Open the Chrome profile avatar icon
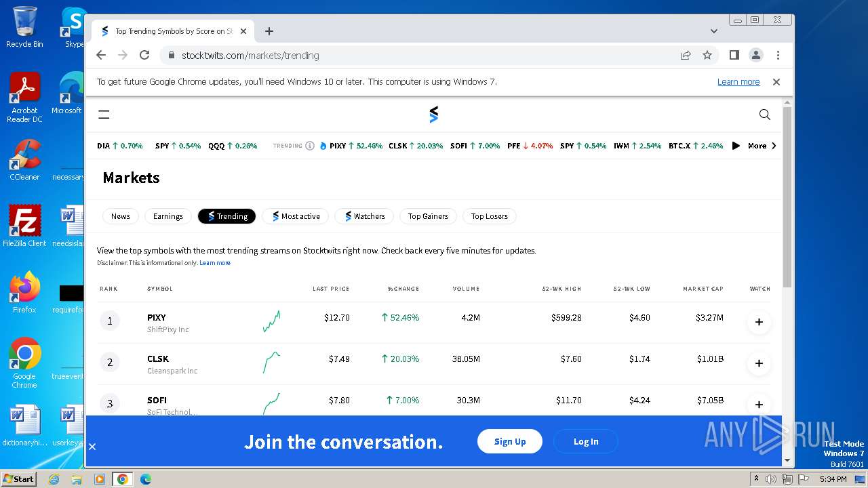Screen dimensions: 868x488 [x=756, y=55]
